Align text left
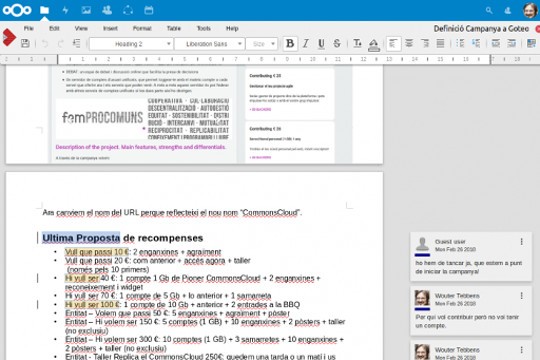This screenshot has width=540, height=360. click(x=393, y=43)
